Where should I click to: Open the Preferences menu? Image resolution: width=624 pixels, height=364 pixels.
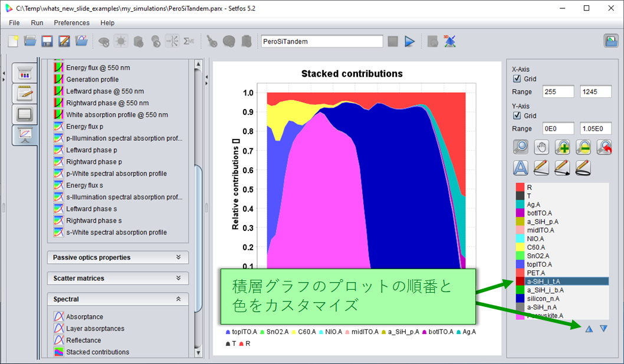71,22
